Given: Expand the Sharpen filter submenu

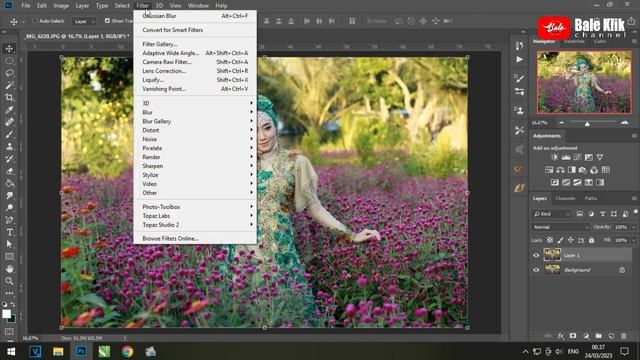Looking at the screenshot, I should coord(195,166).
